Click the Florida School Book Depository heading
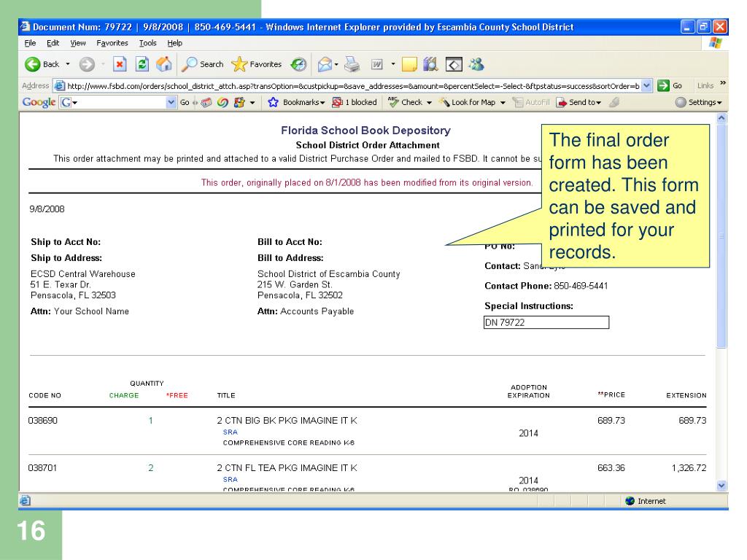Viewport: 747px width, 560px height. 365,131
